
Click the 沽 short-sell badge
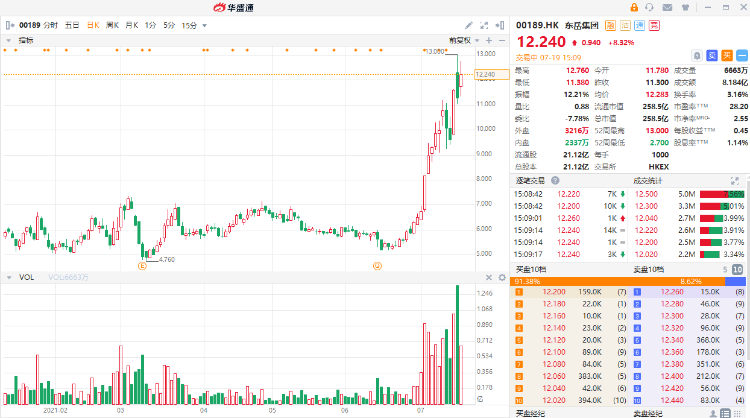(625, 25)
